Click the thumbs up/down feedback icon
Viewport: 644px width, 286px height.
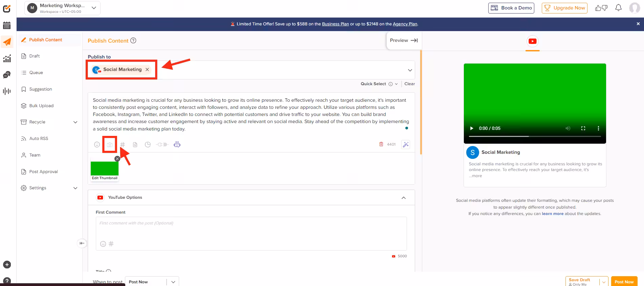601,8
